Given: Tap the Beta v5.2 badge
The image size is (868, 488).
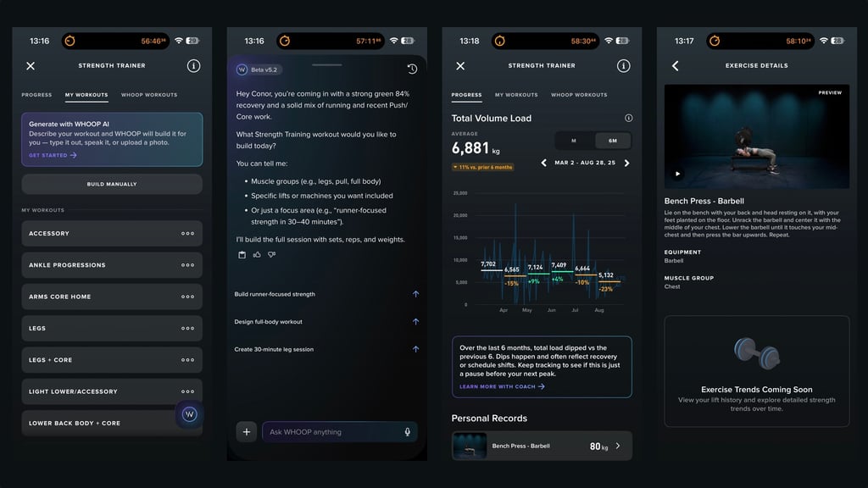Looking at the screenshot, I should pyautogui.click(x=259, y=69).
